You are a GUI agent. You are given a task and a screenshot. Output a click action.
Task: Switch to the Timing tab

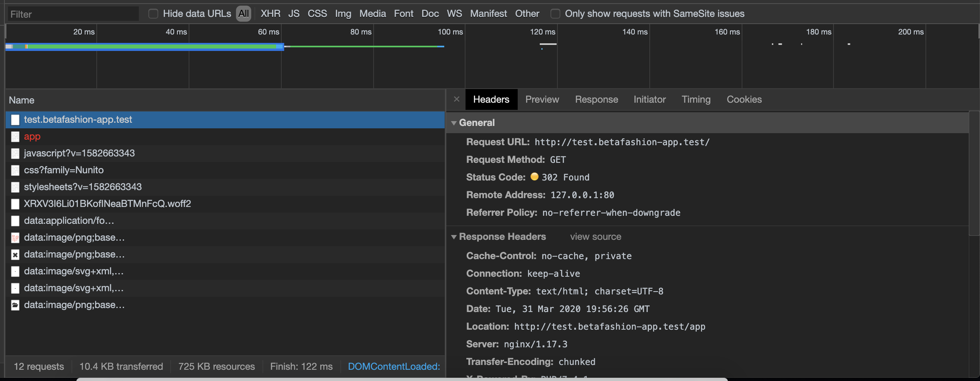tap(696, 99)
